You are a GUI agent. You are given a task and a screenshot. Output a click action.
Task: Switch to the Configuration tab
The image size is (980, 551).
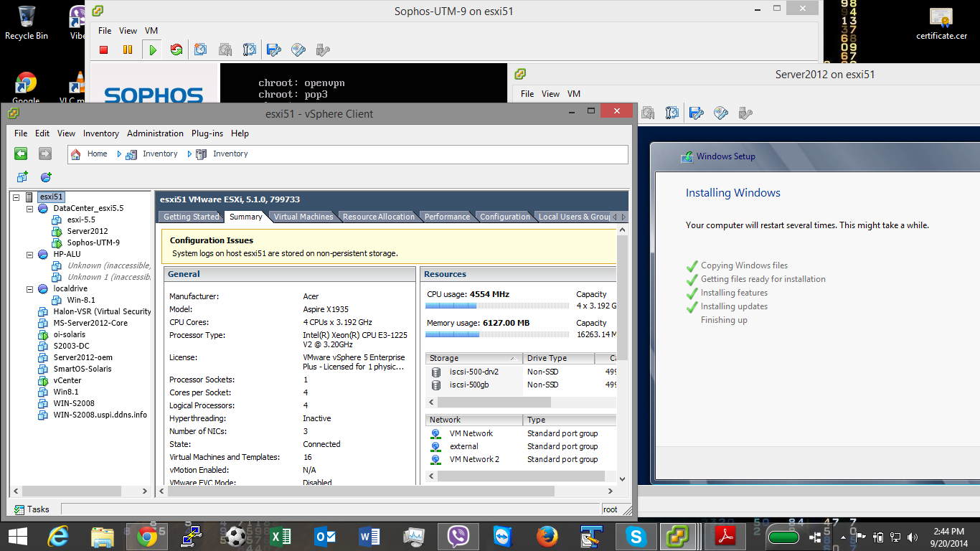click(x=505, y=217)
